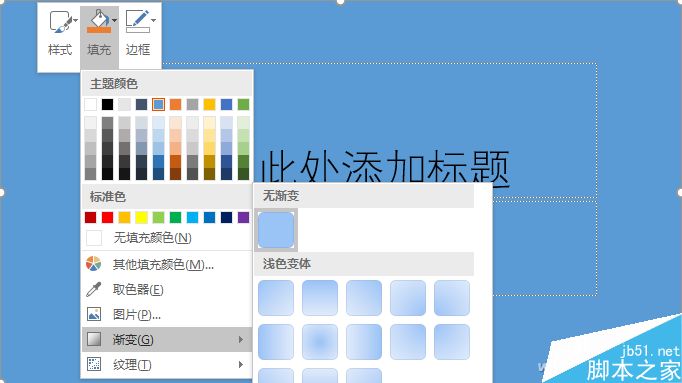Choose fifth light variation gradient in row one
The width and height of the screenshot is (682, 383).
pyautogui.click(x=451, y=298)
